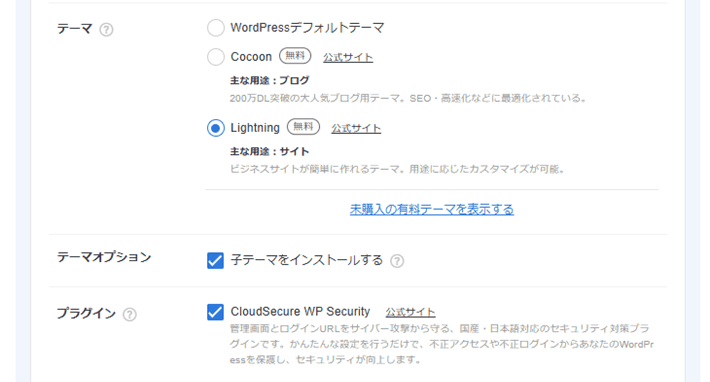Click the 無料 badge beside Lightning

point(303,127)
